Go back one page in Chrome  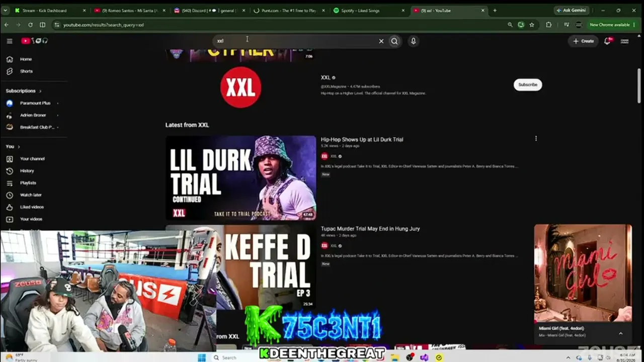tap(7, 25)
